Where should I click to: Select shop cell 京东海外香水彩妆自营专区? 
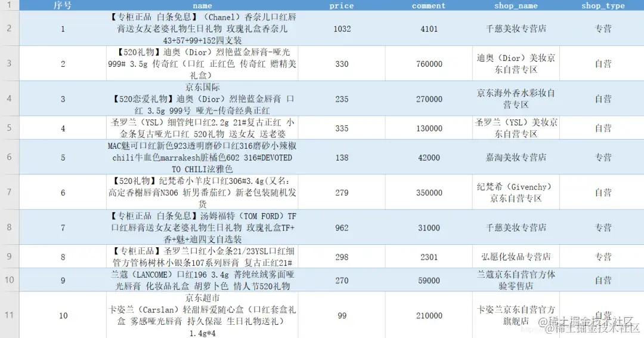pyautogui.click(x=516, y=99)
